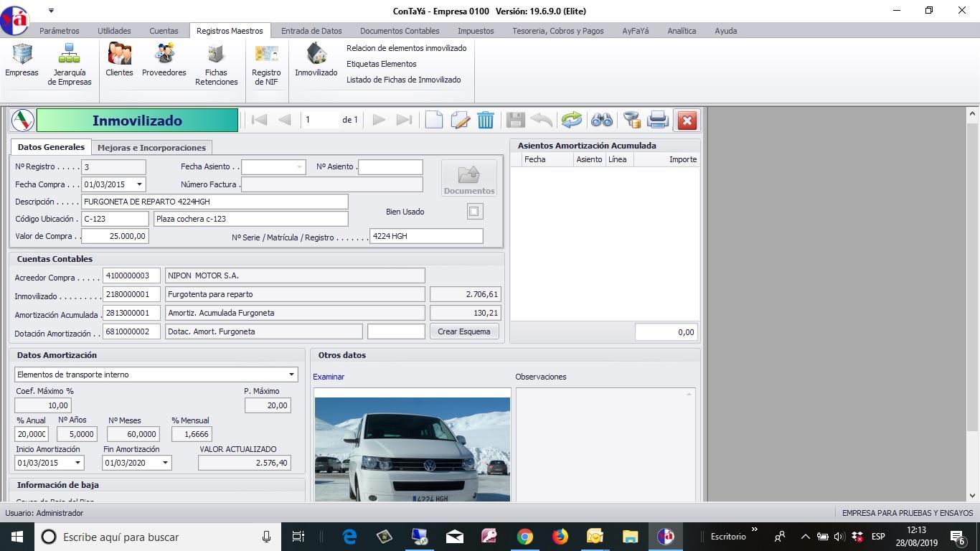Open Fichas Retenciones
This screenshot has height=551, width=980.
pyautogui.click(x=216, y=65)
